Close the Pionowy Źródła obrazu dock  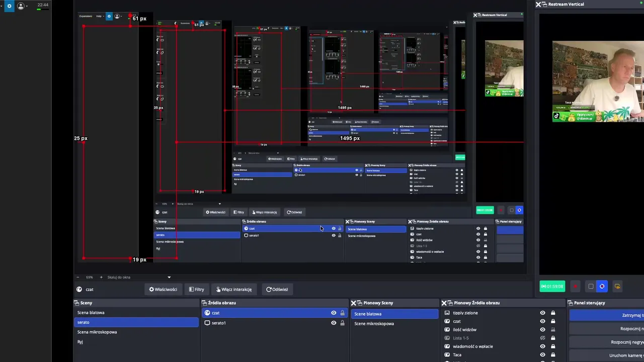pyautogui.click(x=444, y=303)
